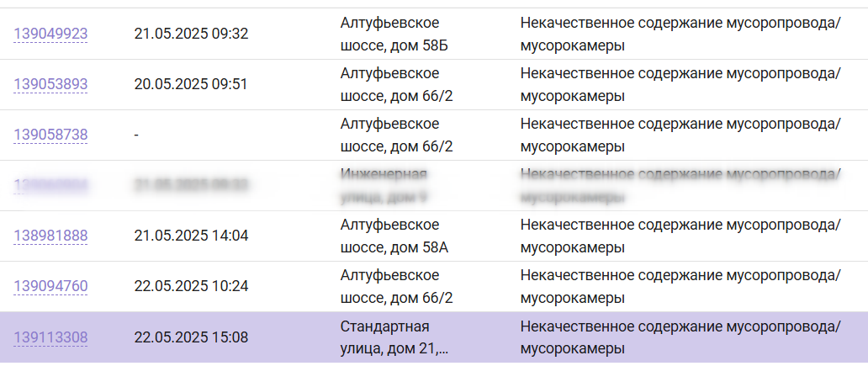Viewport: 868px width, 366px height.
Task: Open request link 138981888
Action: click(x=50, y=236)
